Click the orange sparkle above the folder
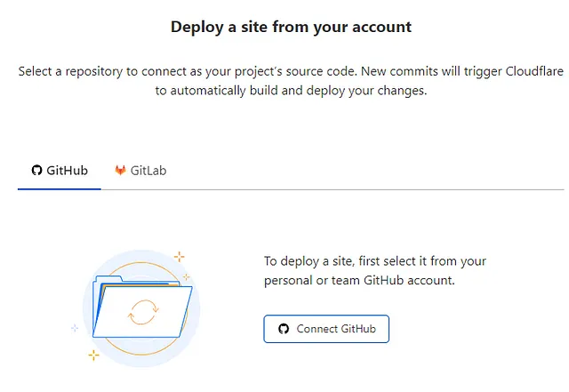The width and height of the screenshot is (569, 392). click(180, 256)
